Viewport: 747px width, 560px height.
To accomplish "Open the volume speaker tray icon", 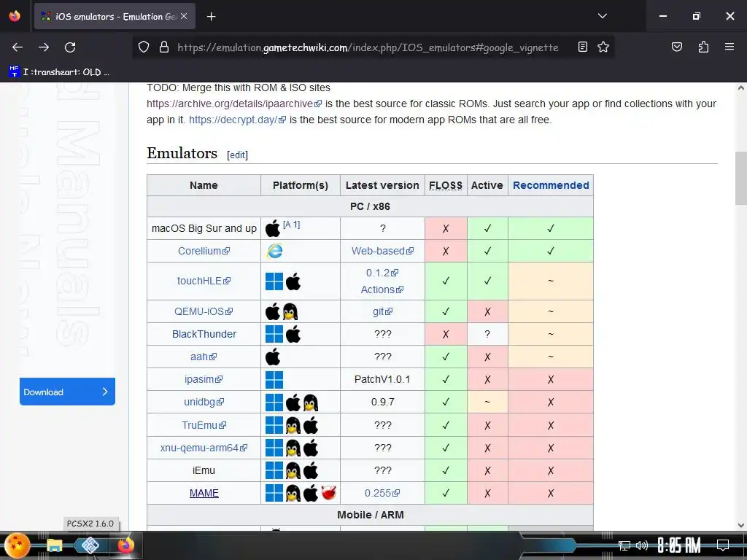I will (642, 545).
